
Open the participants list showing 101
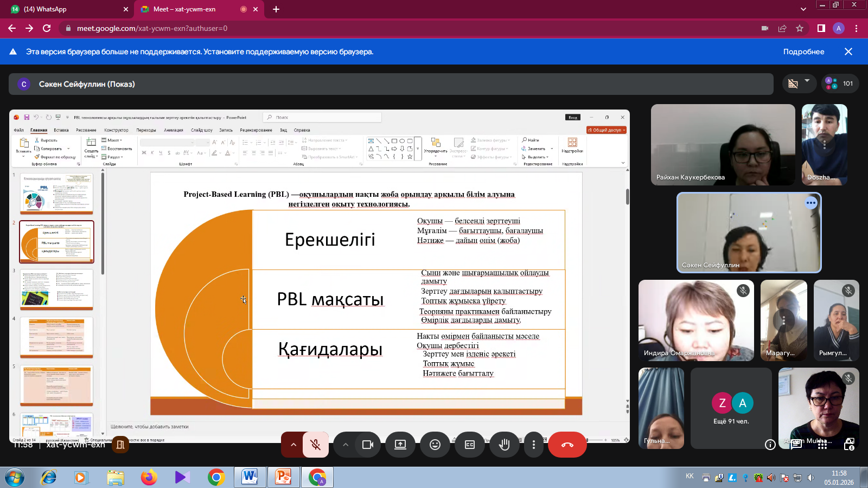tap(840, 84)
